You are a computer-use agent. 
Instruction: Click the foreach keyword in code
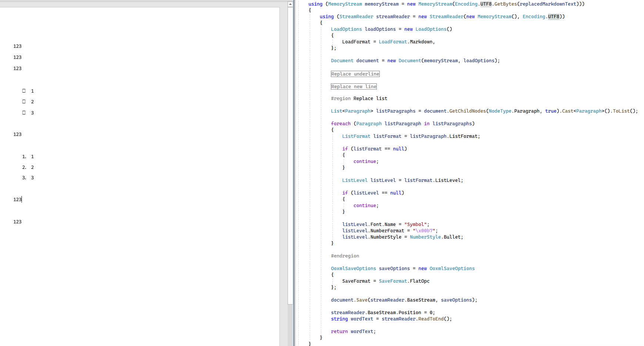tap(341, 124)
